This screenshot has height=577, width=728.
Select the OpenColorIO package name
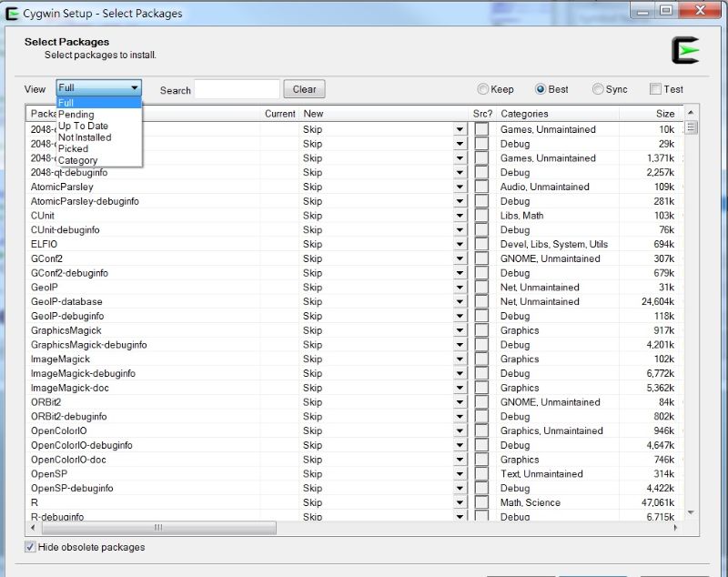pyautogui.click(x=58, y=430)
